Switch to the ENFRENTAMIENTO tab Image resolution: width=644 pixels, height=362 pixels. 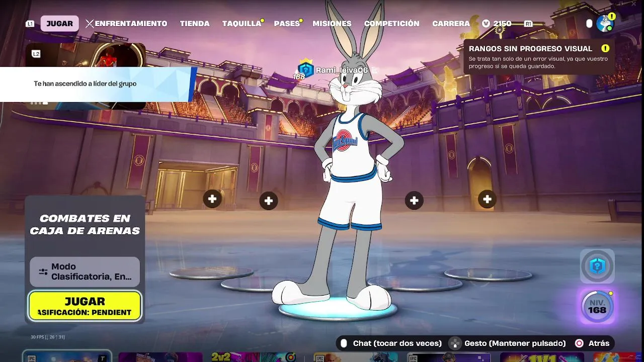pyautogui.click(x=126, y=24)
